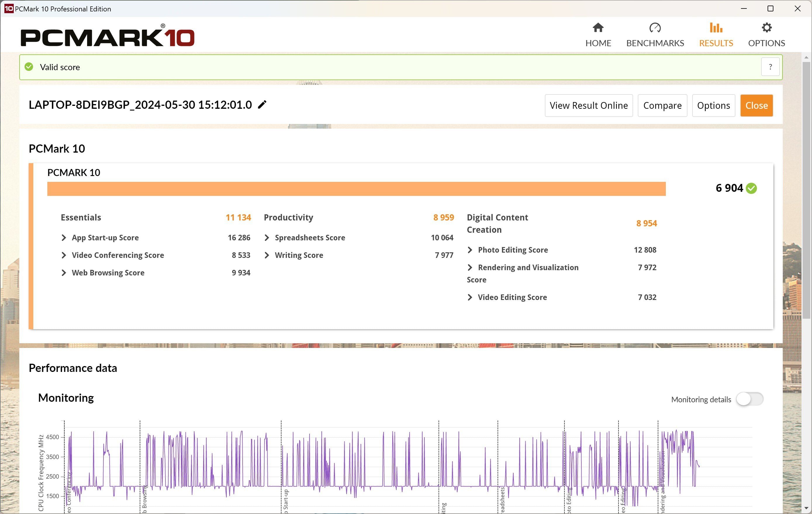Click the scrollbar up arrow
The width and height of the screenshot is (812, 514).
click(806, 57)
